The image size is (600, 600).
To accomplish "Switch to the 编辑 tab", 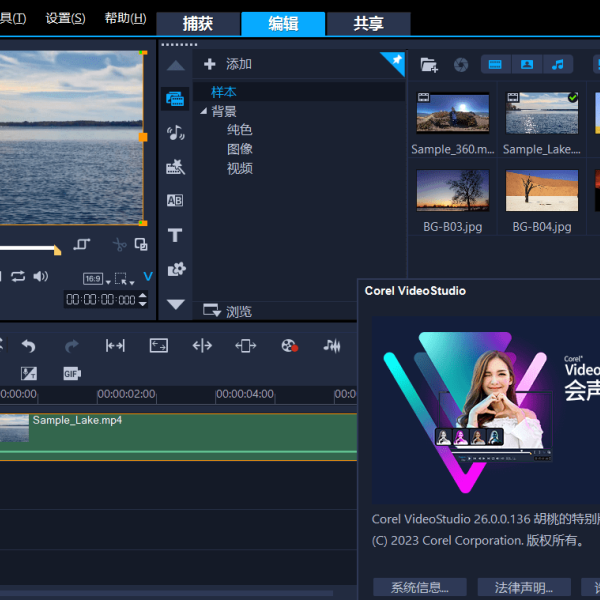I will click(x=283, y=24).
